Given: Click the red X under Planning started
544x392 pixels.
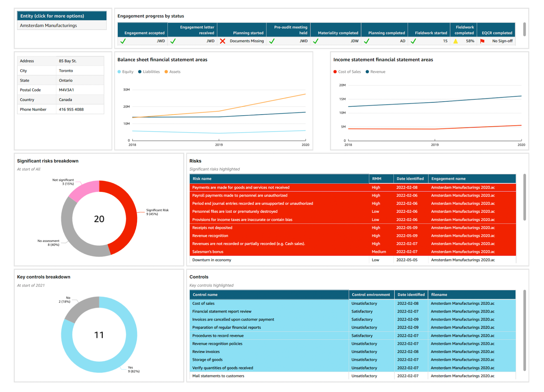Looking at the screenshot, I should [x=222, y=41].
